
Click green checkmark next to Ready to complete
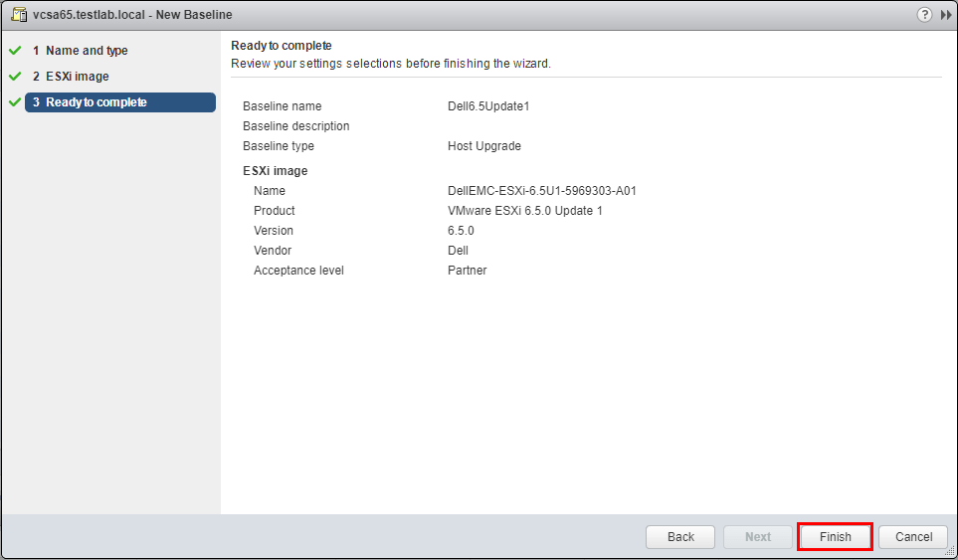point(15,102)
